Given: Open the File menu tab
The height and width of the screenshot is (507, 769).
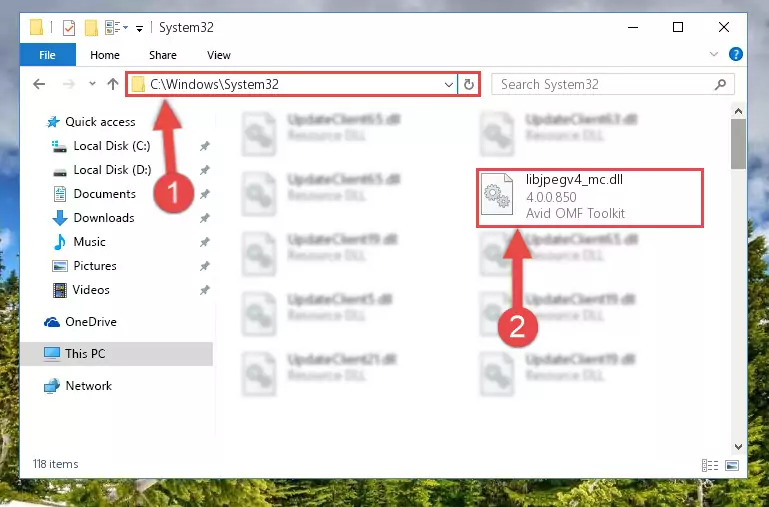Looking at the screenshot, I should point(48,55).
